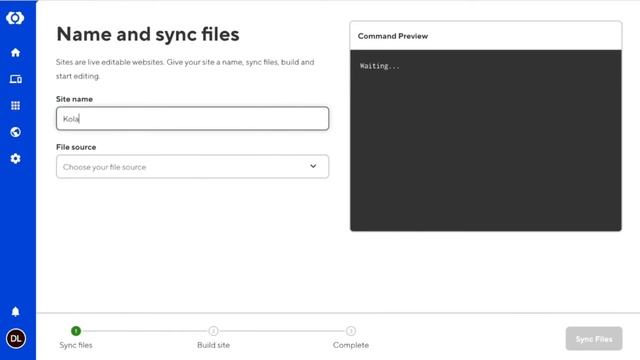This screenshot has width=640, height=360.
Task: Click the Command Preview terminal area
Action: click(x=486, y=140)
